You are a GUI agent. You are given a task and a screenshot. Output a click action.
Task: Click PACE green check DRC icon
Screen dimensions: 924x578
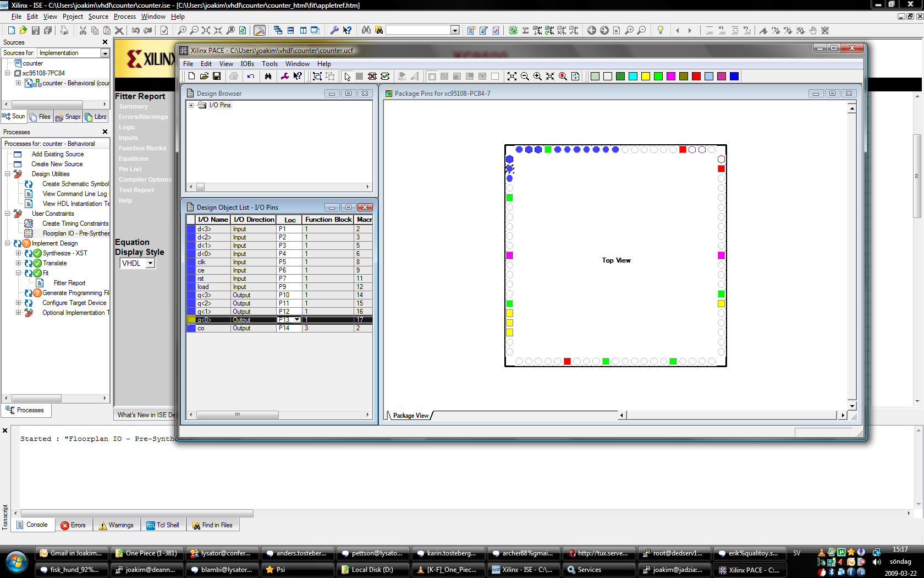(x=385, y=77)
